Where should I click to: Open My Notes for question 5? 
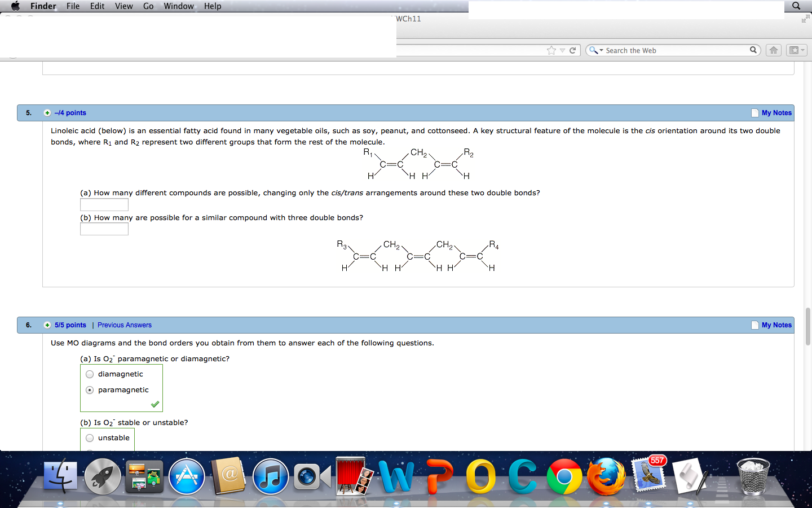775,113
